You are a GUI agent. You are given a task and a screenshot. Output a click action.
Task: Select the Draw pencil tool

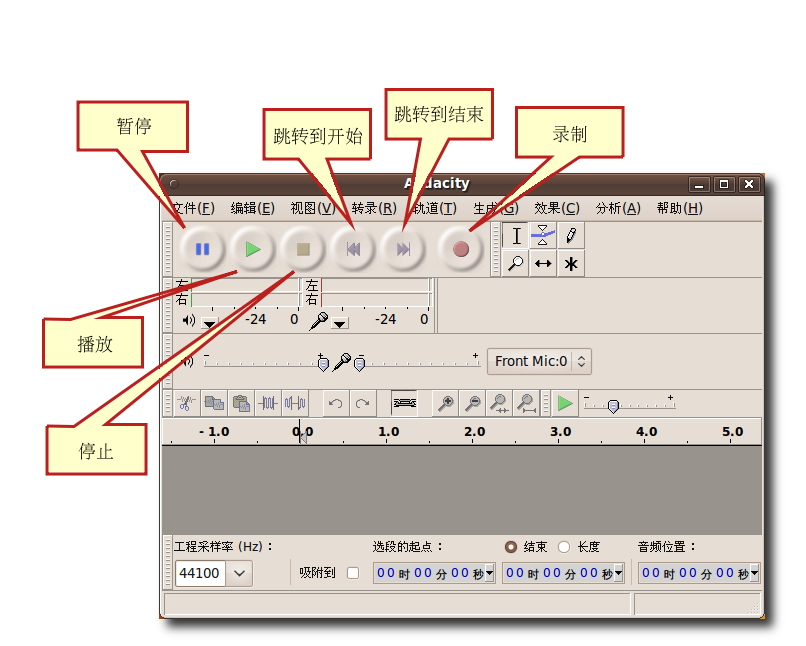571,236
